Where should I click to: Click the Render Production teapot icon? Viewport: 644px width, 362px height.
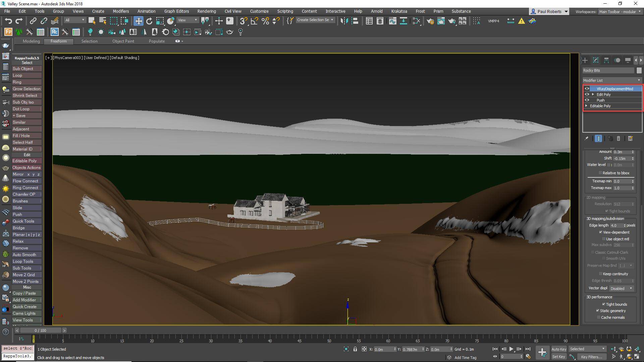click(452, 21)
